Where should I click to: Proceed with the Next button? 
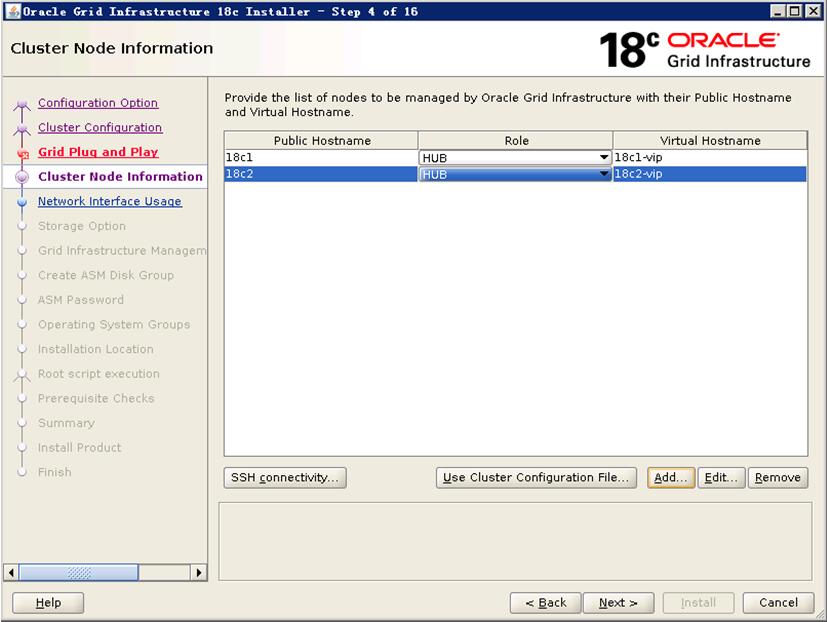click(x=619, y=602)
